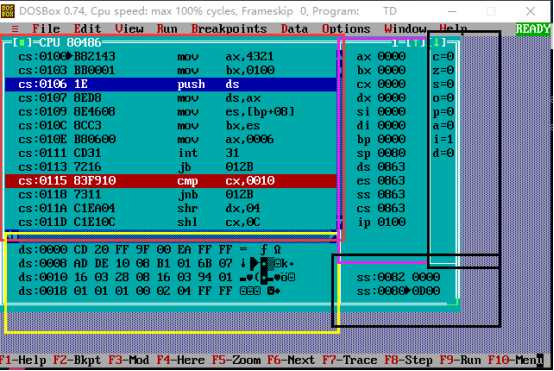Image resolution: width=554 pixels, height=371 pixels.
Task: Click F1-Help in the bottom key bar
Action: [23, 360]
